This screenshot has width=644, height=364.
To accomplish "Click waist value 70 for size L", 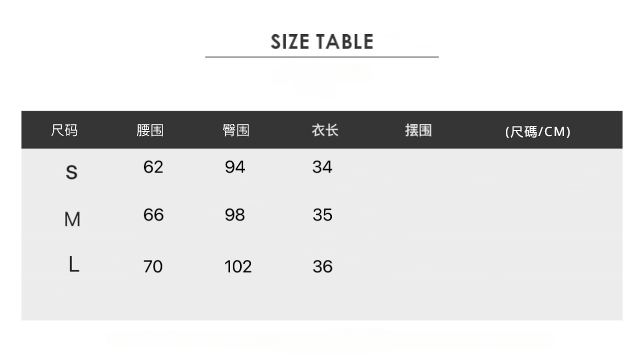I will pos(153,267).
